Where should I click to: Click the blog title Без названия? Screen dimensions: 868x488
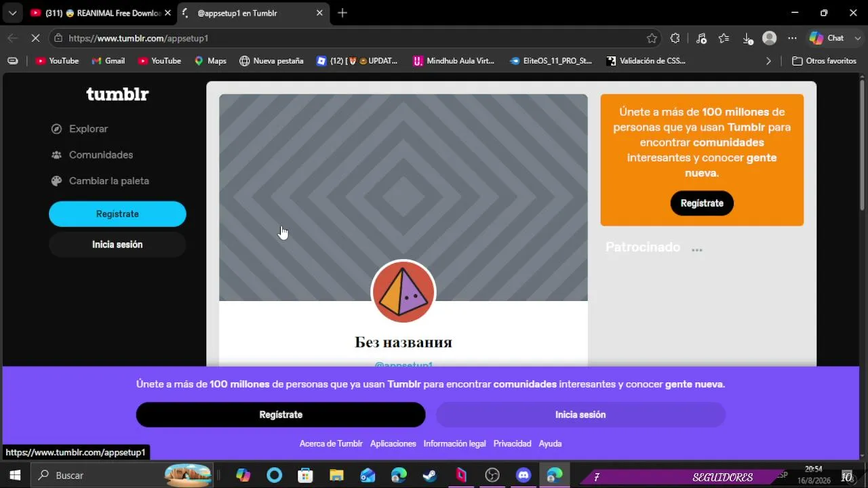(x=403, y=342)
